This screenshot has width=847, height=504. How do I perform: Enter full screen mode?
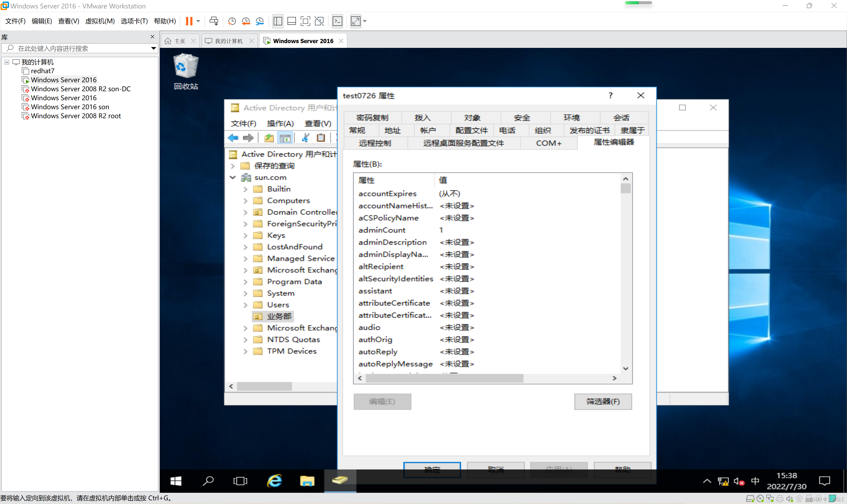305,21
